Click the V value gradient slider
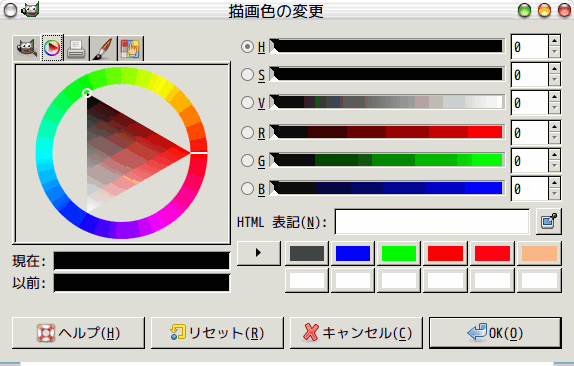Viewport: 574px width, 366px height. click(387, 102)
